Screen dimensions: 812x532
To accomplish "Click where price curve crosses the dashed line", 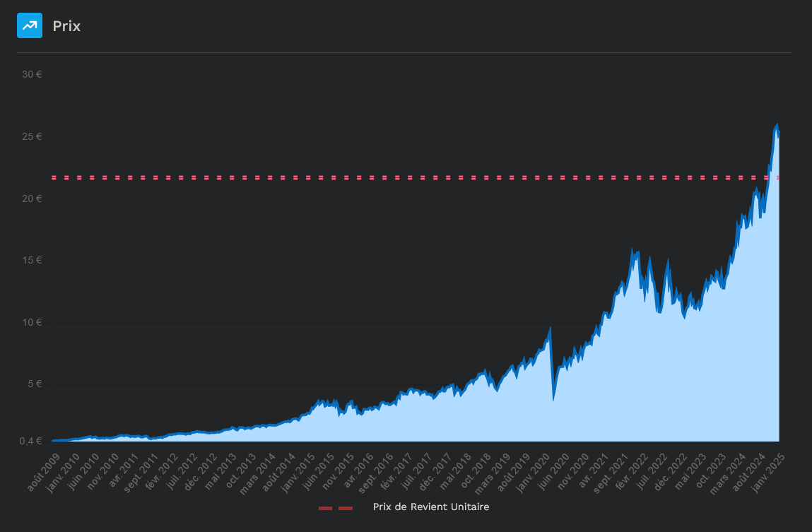I will [769, 177].
